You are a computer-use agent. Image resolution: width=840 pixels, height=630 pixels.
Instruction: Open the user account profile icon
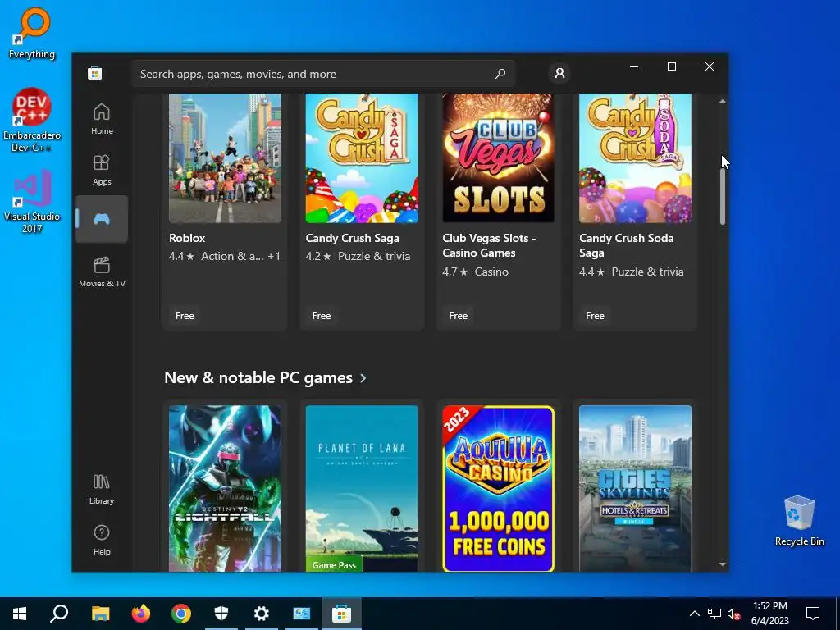(559, 73)
